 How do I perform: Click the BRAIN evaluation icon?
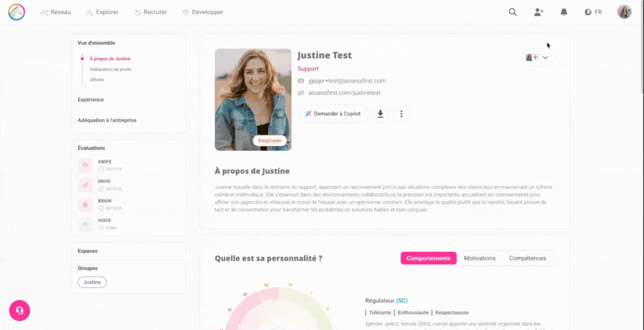85,204
